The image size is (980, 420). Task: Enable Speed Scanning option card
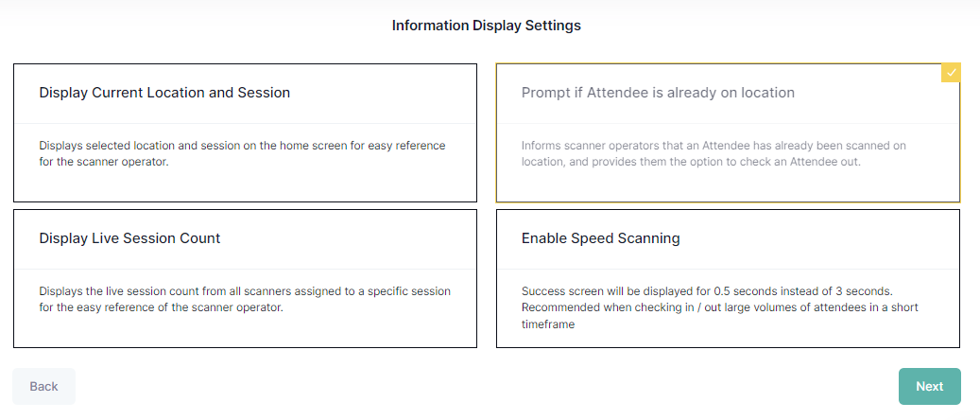(x=728, y=278)
